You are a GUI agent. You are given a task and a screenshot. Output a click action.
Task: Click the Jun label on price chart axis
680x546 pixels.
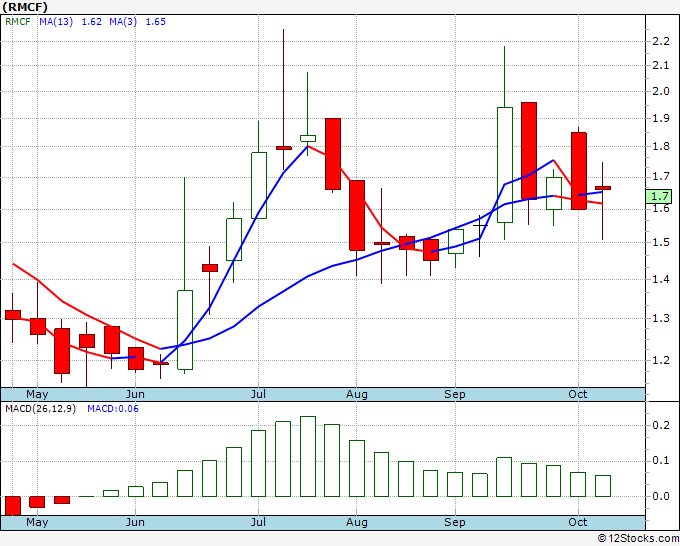pos(135,394)
